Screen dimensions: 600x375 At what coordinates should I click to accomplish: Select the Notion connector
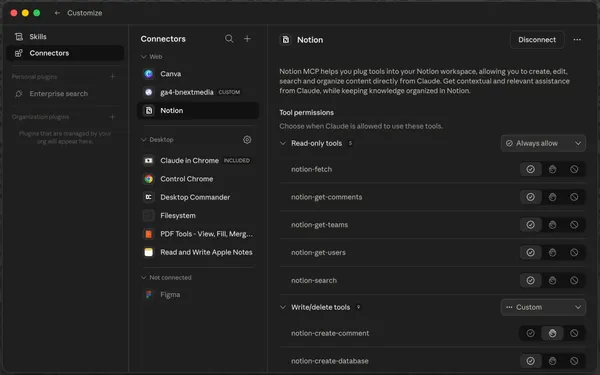point(198,111)
